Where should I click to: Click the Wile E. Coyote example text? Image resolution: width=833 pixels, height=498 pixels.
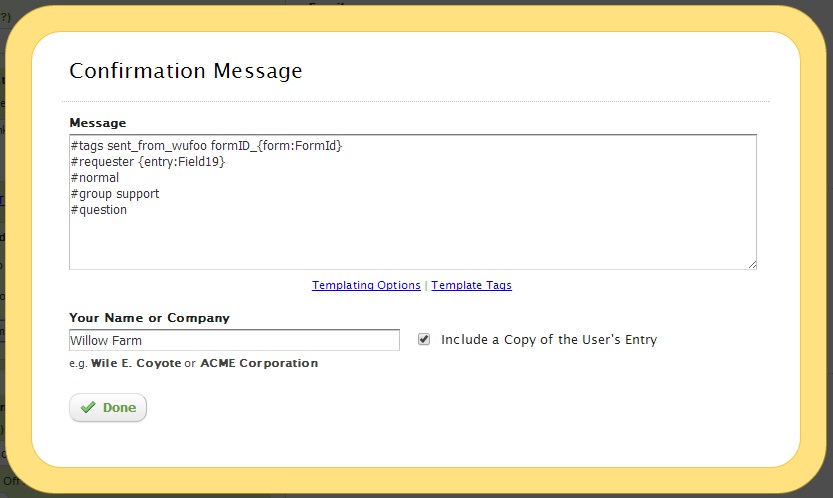135,363
